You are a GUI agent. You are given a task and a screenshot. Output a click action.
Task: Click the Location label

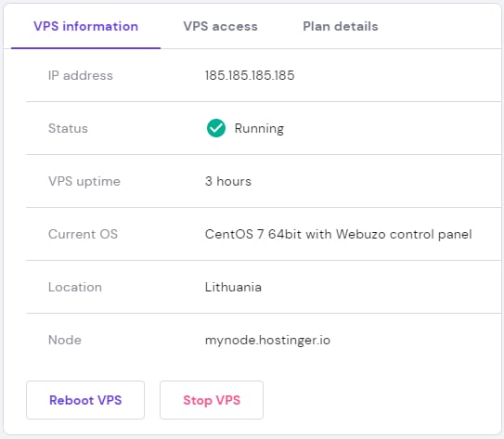pos(75,287)
